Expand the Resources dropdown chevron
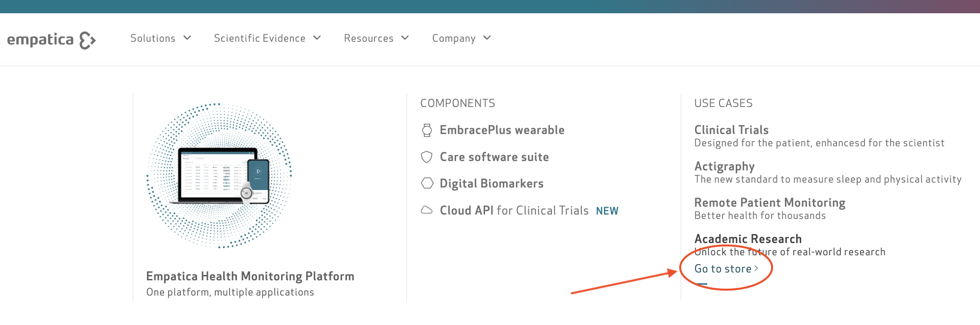980x325 pixels. pos(405,38)
